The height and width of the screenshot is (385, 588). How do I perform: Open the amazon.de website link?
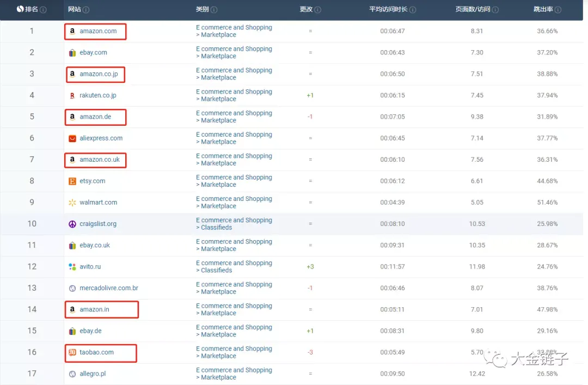(x=95, y=117)
